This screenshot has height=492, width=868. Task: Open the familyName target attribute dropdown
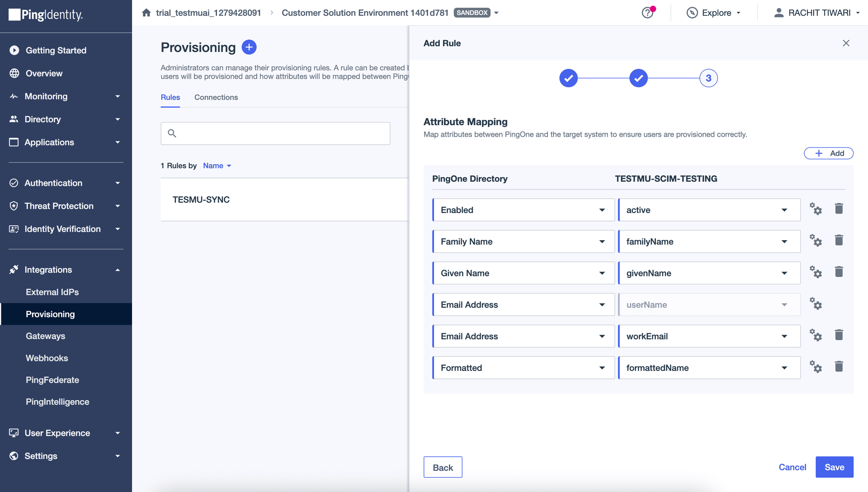coord(708,241)
